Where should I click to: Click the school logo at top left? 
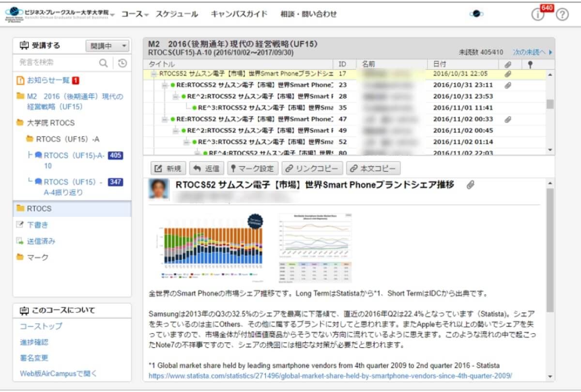point(57,15)
